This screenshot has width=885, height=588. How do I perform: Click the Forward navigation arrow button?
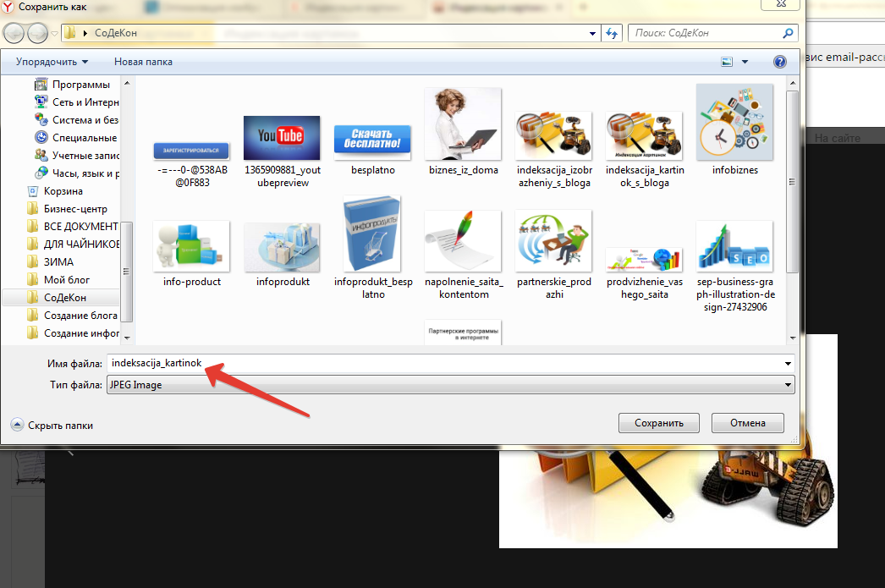click(38, 33)
